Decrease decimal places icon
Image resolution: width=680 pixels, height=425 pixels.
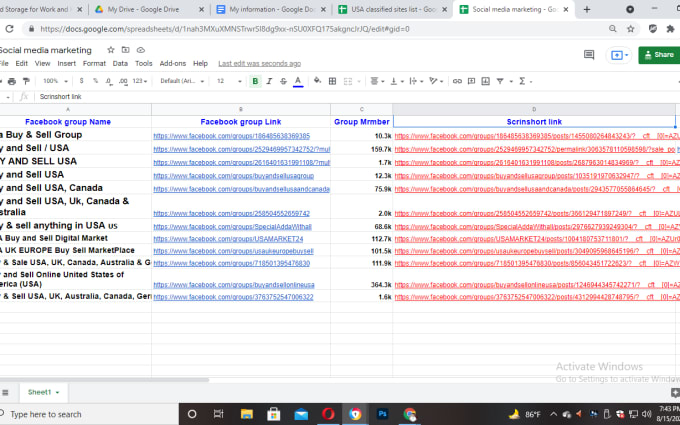coord(109,81)
